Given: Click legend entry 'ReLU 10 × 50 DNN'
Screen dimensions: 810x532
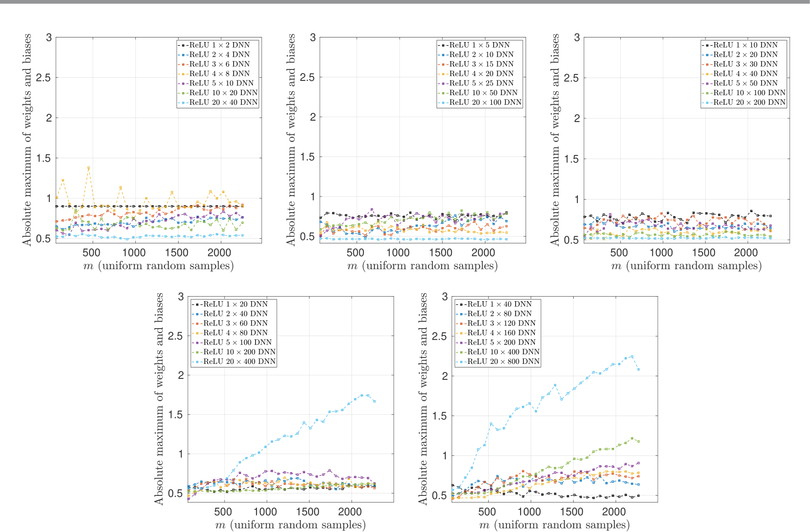Looking at the screenshot, I should coord(478,93).
